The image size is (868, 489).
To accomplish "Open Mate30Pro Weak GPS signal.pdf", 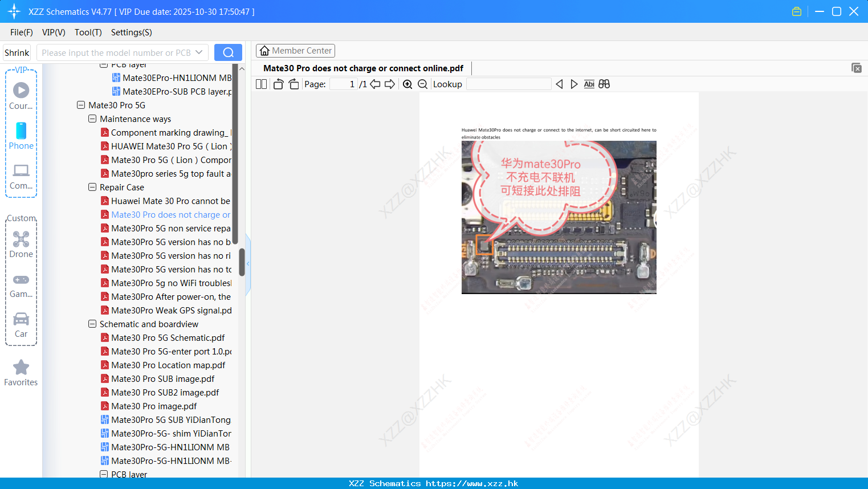I will [x=166, y=310].
